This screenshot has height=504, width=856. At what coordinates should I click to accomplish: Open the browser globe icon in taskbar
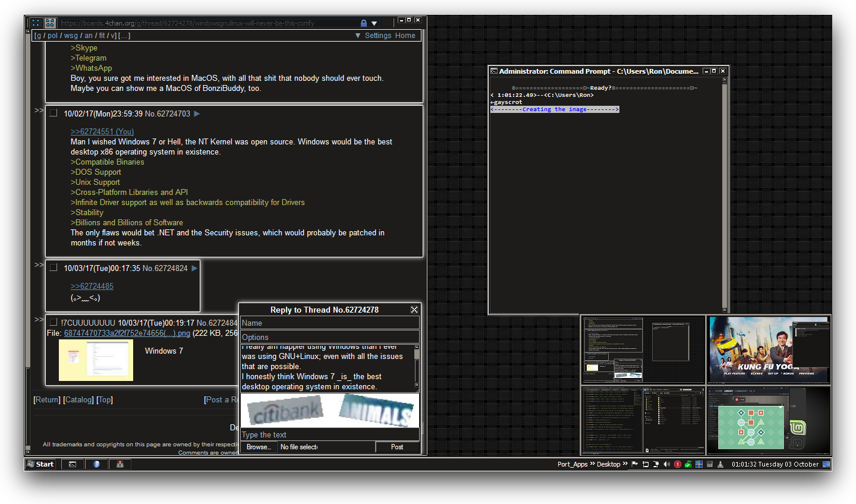(96, 464)
